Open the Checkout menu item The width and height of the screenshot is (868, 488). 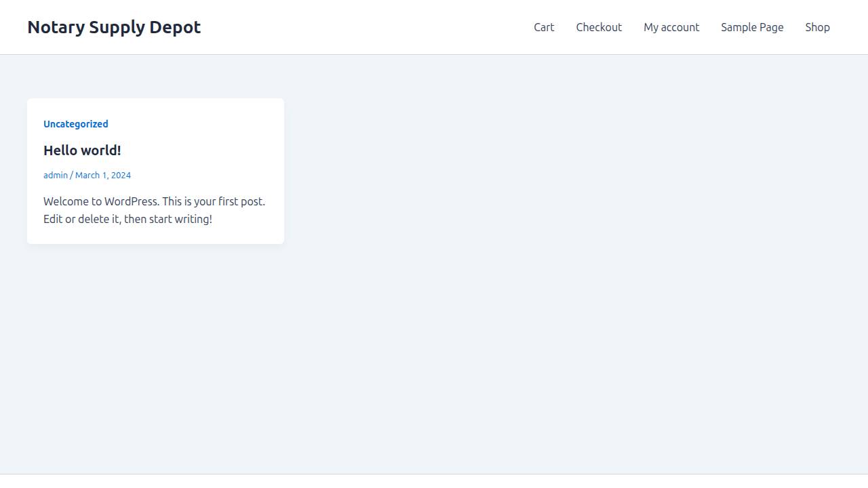click(x=599, y=27)
